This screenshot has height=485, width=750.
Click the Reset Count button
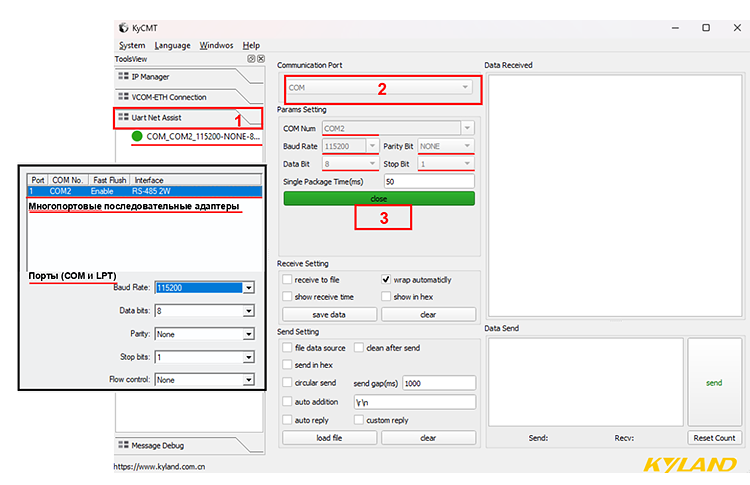(715, 438)
